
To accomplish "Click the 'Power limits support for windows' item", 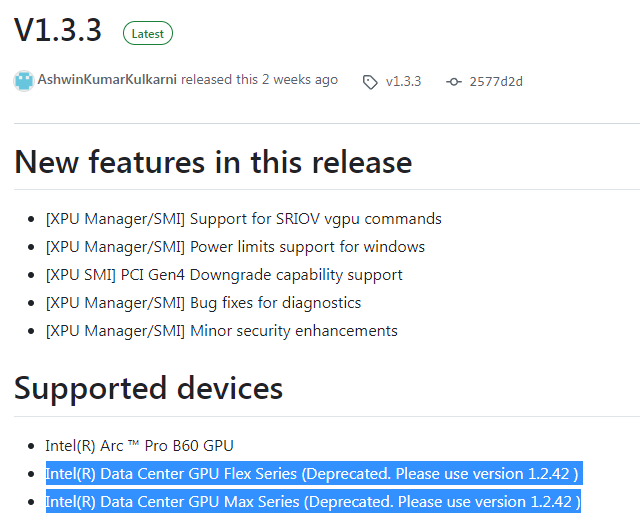I will (235, 246).
